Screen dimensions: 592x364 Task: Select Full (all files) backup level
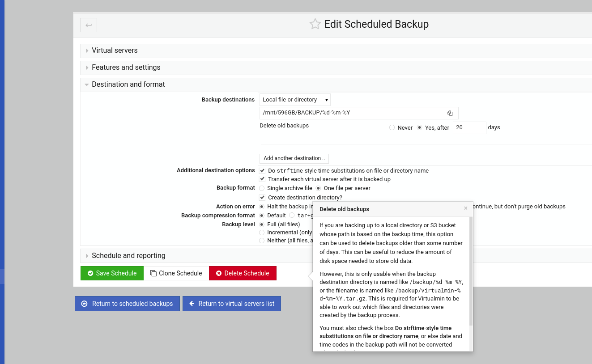pos(262,224)
